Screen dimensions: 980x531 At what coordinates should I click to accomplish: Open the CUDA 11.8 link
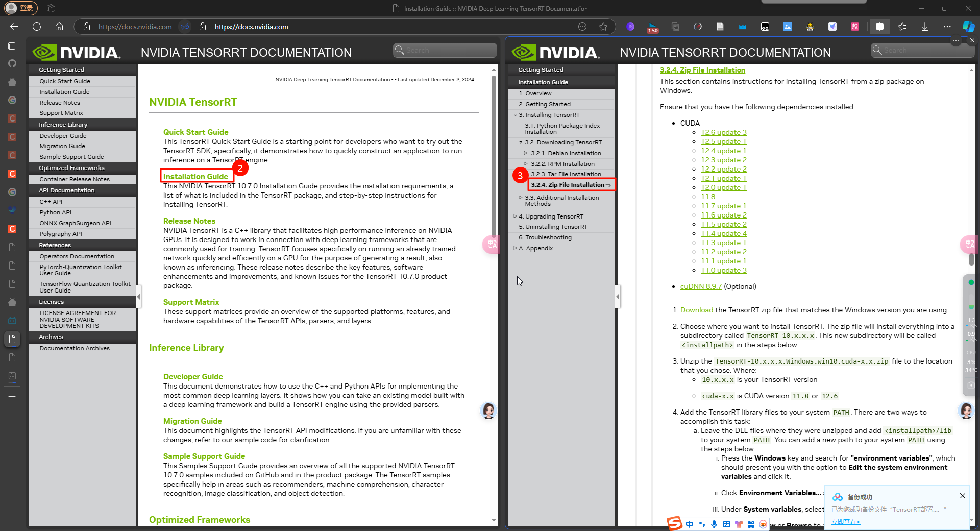coord(708,197)
